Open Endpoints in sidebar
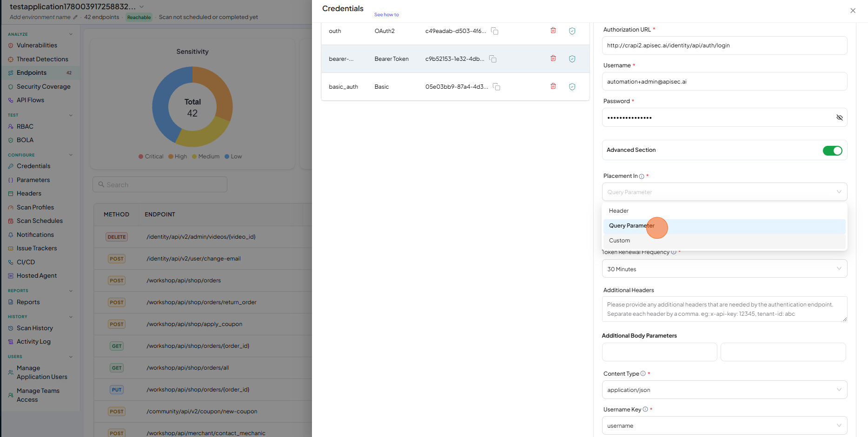 pyautogui.click(x=32, y=73)
